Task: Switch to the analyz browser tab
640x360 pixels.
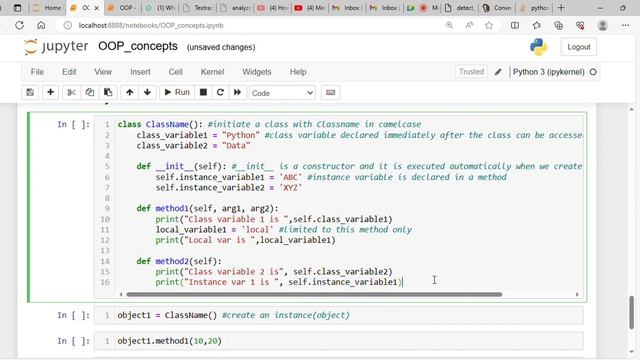Action: (235, 8)
